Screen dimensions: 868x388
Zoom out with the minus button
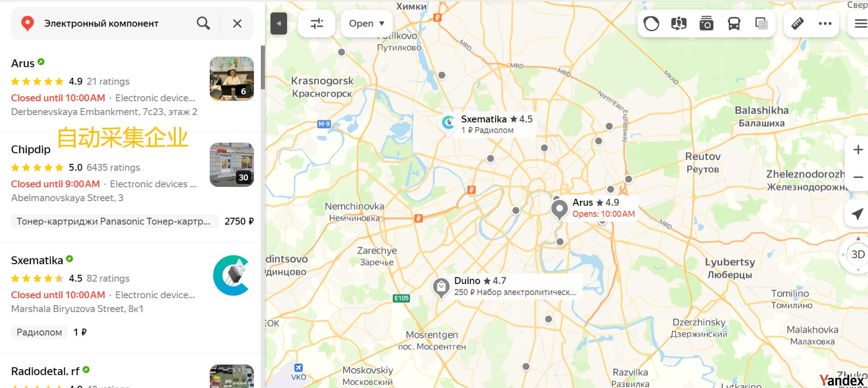[x=858, y=177]
